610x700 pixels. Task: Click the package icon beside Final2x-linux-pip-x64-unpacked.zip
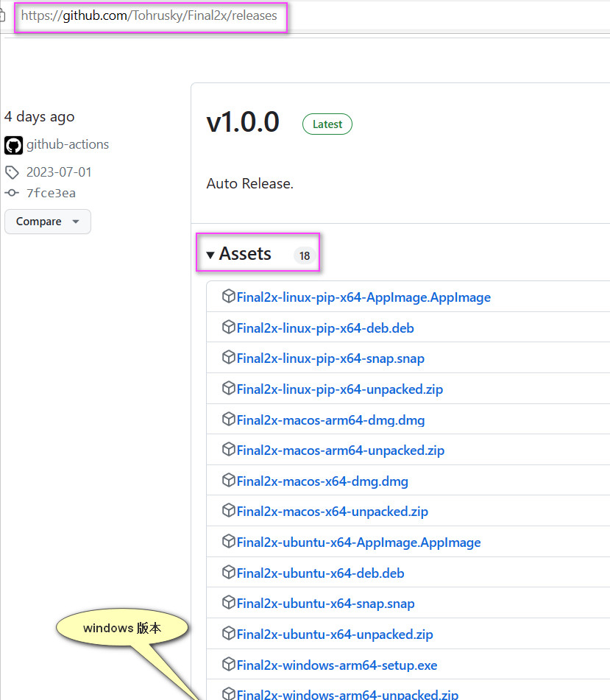pos(228,388)
